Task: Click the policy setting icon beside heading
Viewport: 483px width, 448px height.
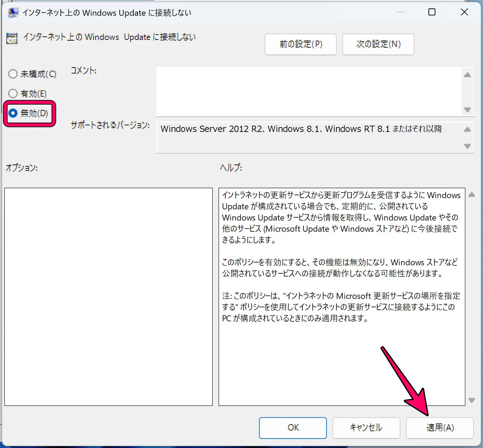Action: pyautogui.click(x=12, y=38)
